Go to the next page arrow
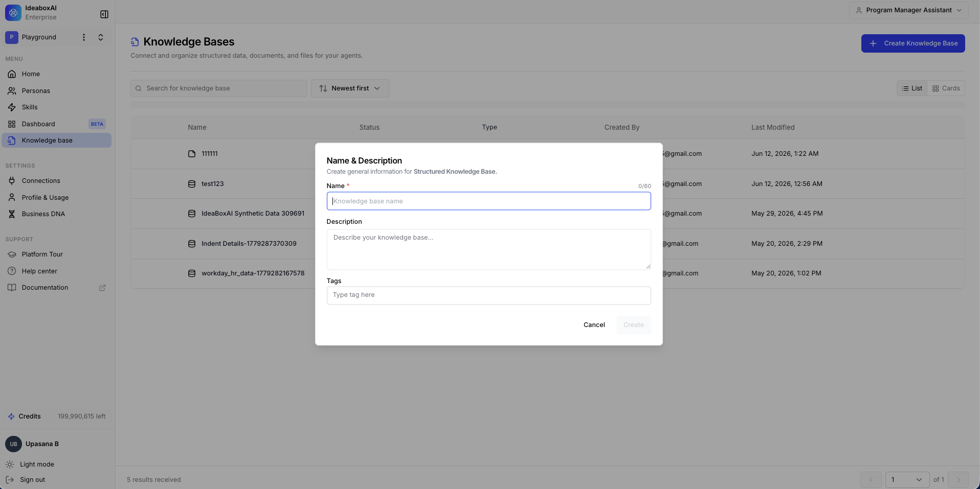 point(958,480)
